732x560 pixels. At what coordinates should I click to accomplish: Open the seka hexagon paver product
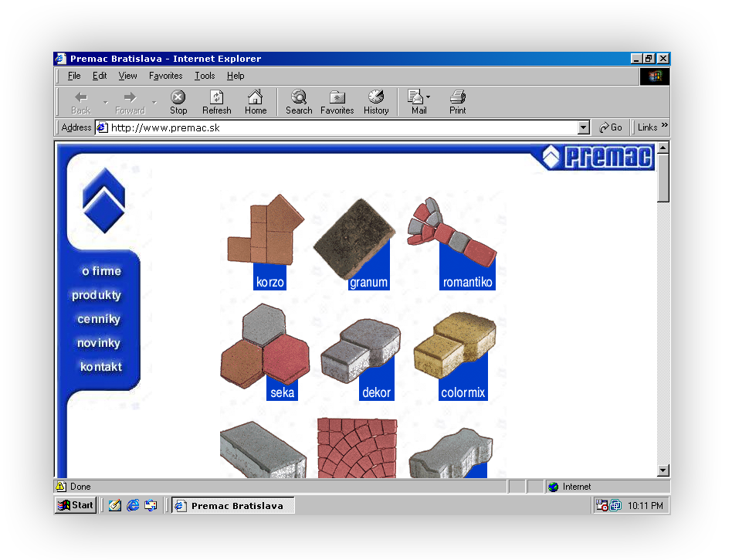point(265,352)
